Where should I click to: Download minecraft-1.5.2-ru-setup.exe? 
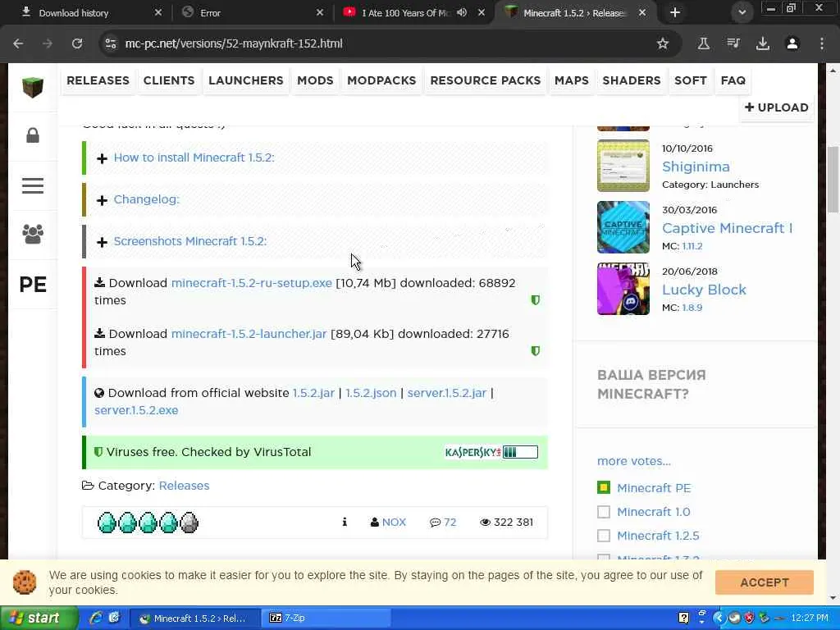[251, 283]
